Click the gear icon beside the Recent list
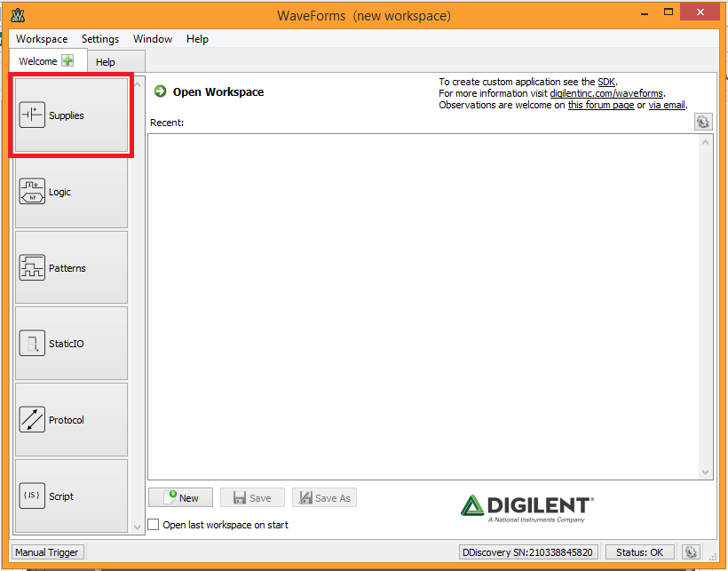The height and width of the screenshot is (571, 728). click(x=703, y=122)
